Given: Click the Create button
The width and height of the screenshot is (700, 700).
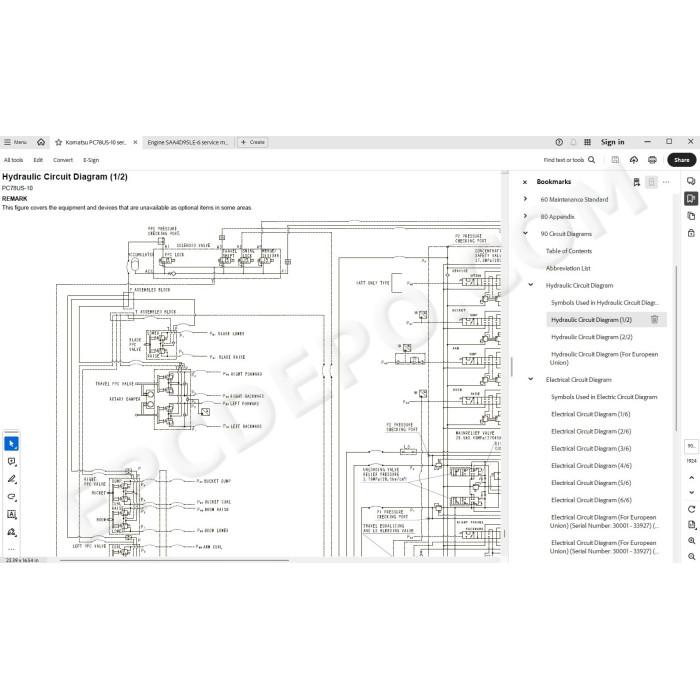Looking at the screenshot, I should point(253,142).
